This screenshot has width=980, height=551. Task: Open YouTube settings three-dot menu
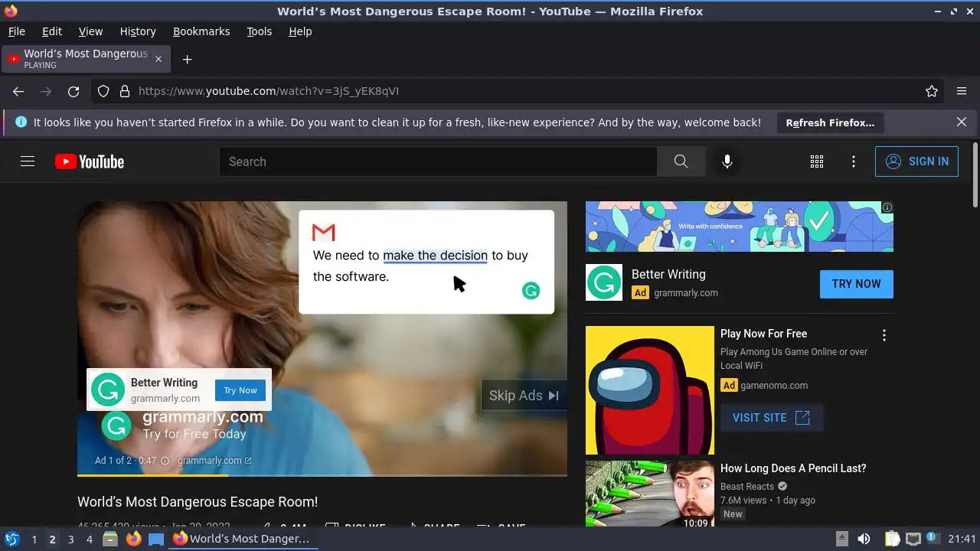pyautogui.click(x=854, y=161)
